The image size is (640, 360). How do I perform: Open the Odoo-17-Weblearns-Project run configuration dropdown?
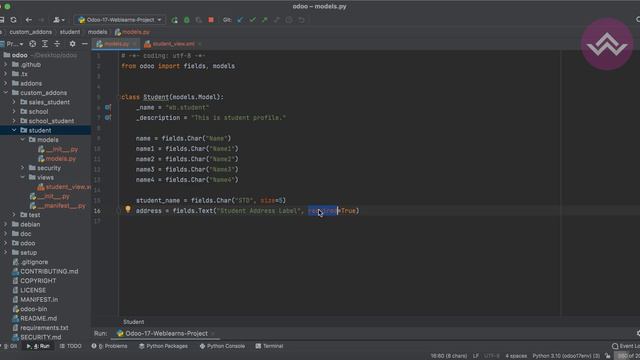(x=120, y=20)
